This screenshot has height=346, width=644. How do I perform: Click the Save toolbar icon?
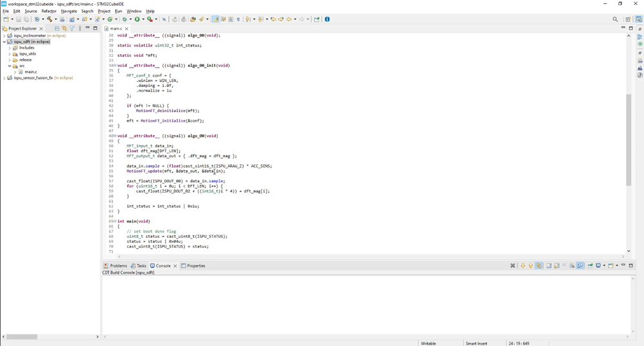19,19
